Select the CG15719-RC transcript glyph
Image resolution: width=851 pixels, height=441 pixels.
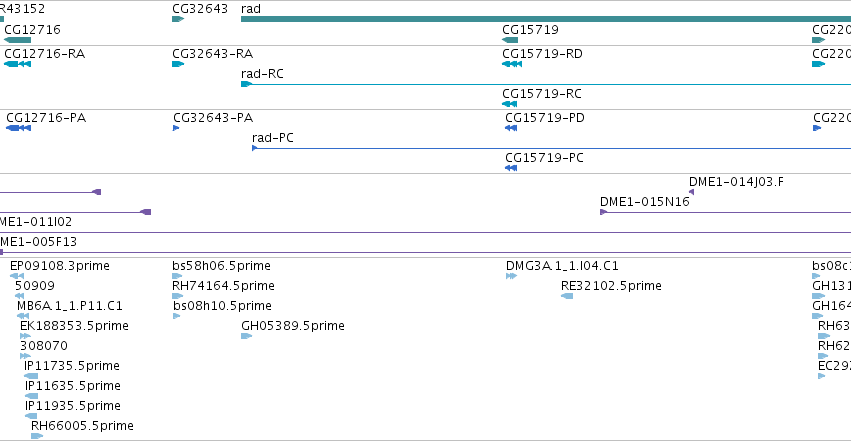point(510,104)
